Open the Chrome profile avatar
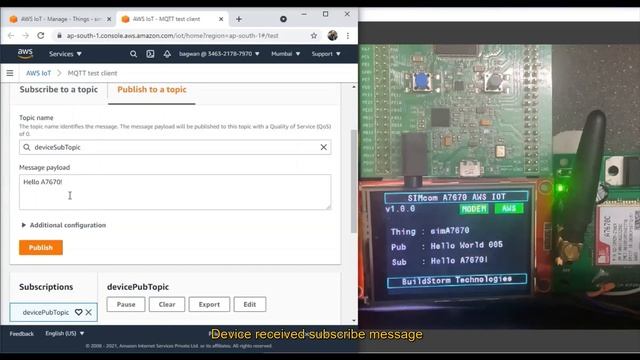This screenshot has height=360, width=640. (332, 36)
